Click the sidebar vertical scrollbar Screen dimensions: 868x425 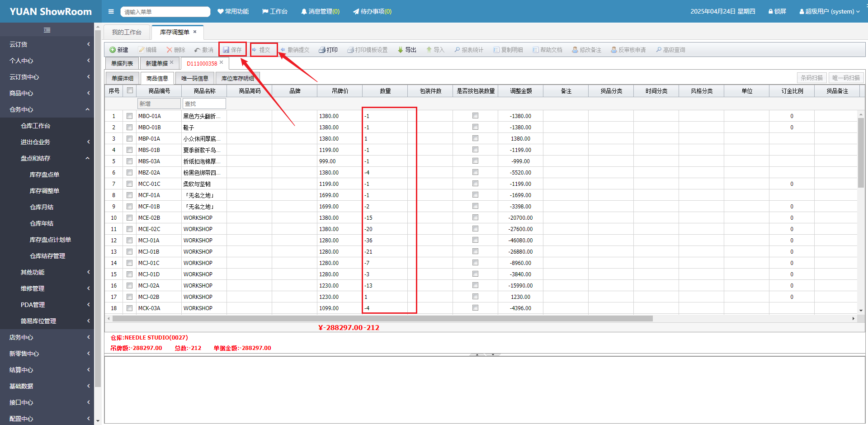click(x=98, y=209)
